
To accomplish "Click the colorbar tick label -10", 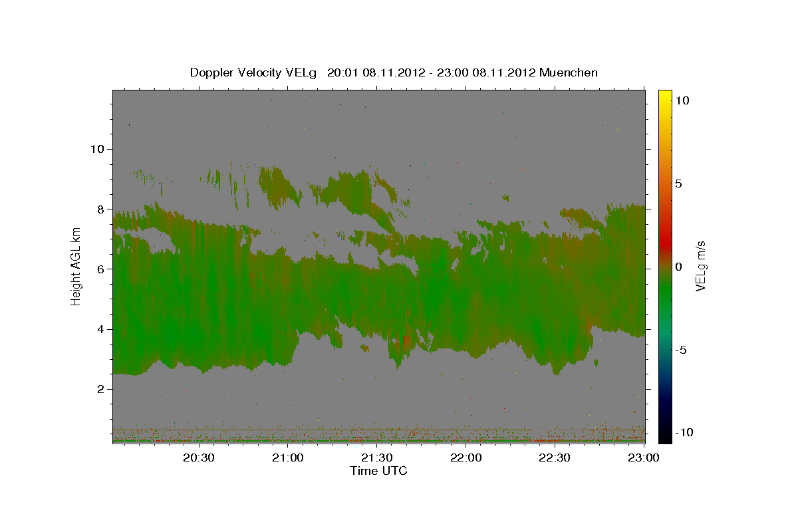I will click(x=684, y=432).
